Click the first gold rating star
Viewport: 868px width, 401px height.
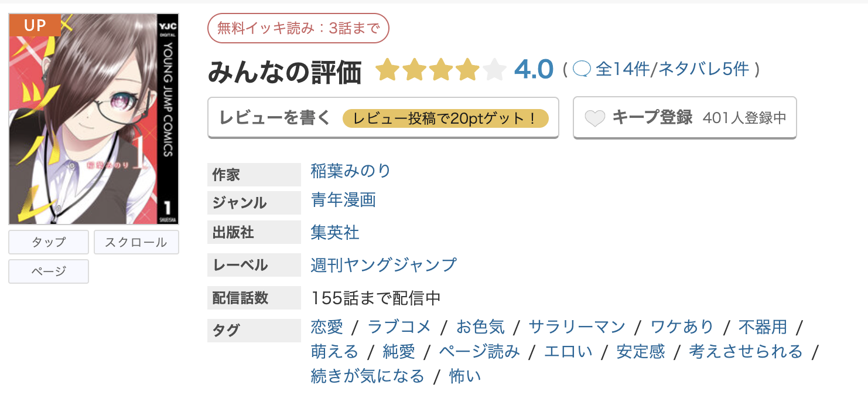click(388, 69)
